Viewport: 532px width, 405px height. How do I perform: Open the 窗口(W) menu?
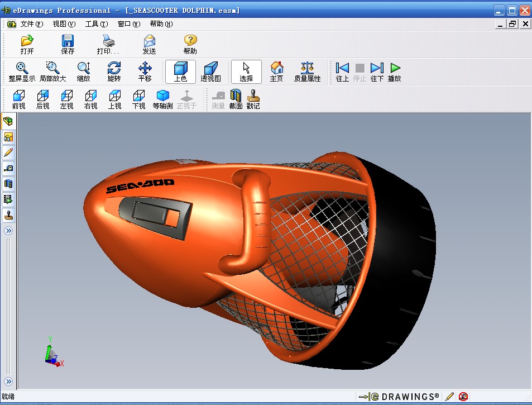point(129,24)
